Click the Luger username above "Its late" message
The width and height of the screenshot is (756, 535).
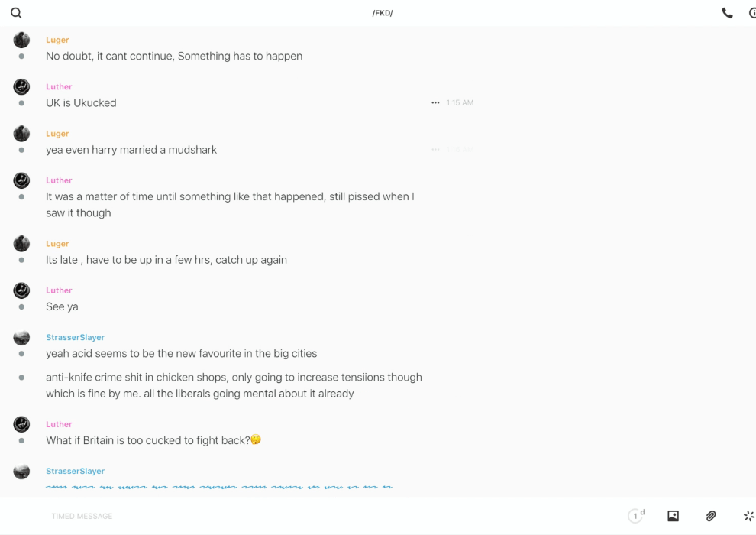pyautogui.click(x=57, y=244)
